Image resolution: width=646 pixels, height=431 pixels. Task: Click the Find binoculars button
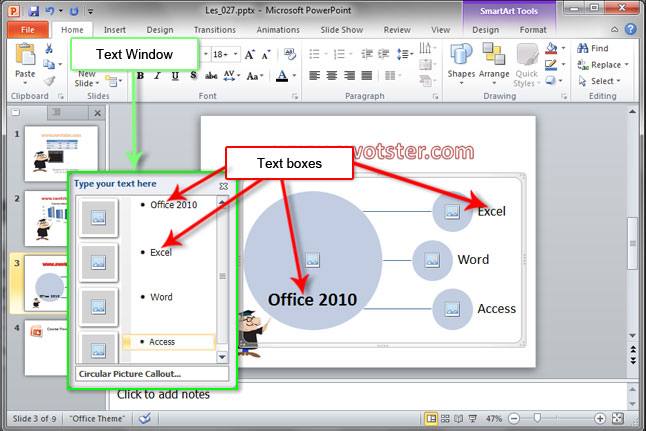click(x=592, y=48)
